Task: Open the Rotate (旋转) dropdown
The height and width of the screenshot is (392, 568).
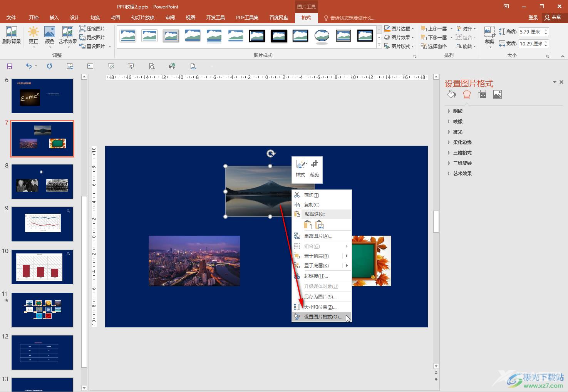Action: [x=466, y=46]
